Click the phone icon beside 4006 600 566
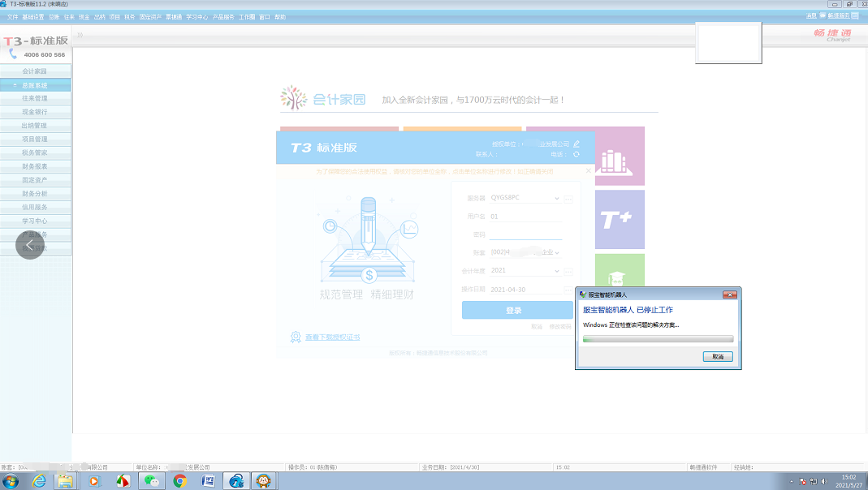Image resolution: width=868 pixels, height=490 pixels. 13,54
